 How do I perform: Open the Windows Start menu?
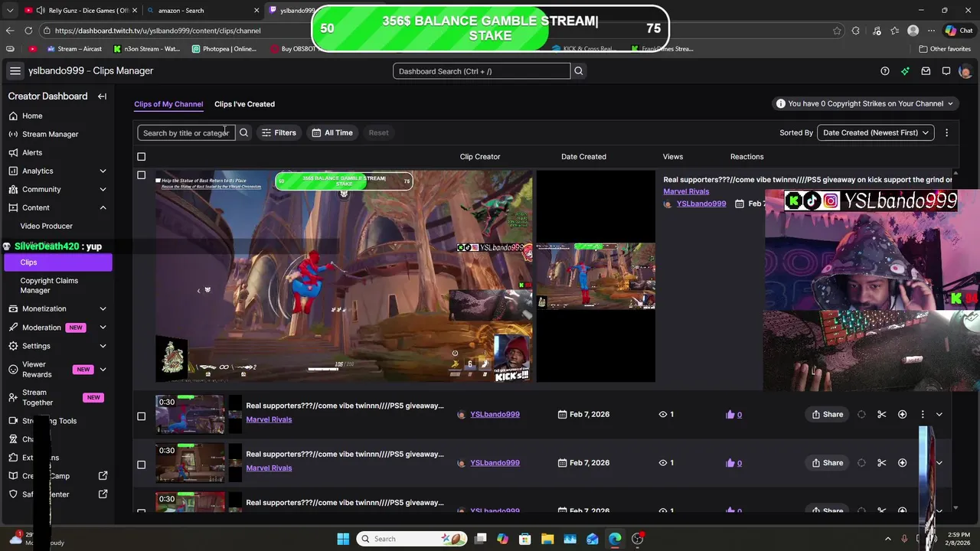point(343,539)
